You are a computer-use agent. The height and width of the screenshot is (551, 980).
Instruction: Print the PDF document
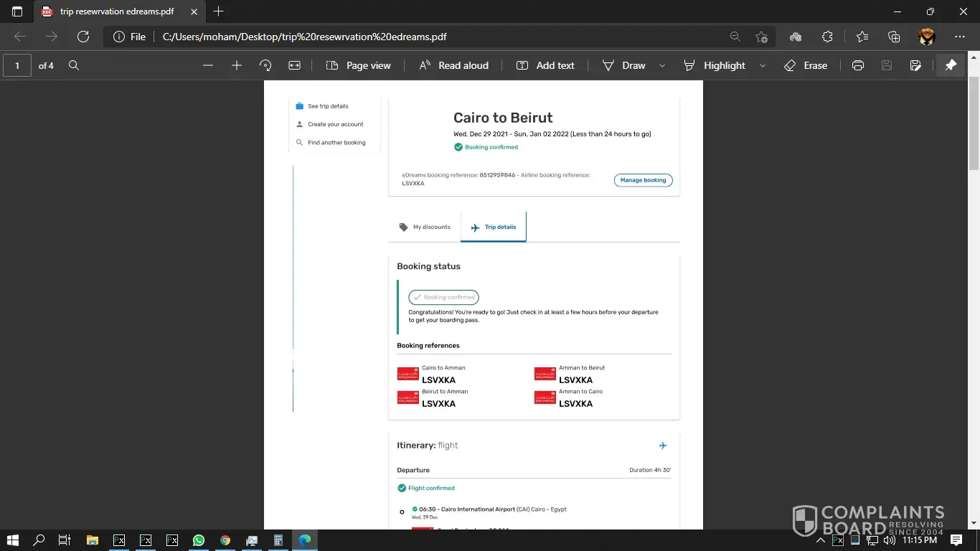[857, 65]
